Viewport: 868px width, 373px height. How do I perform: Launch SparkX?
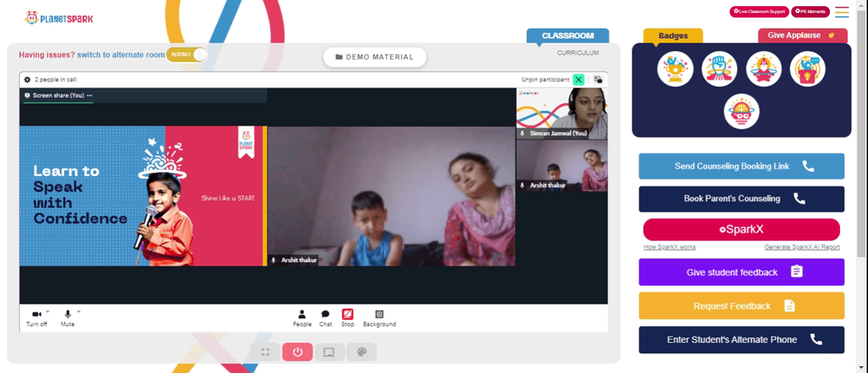(742, 229)
